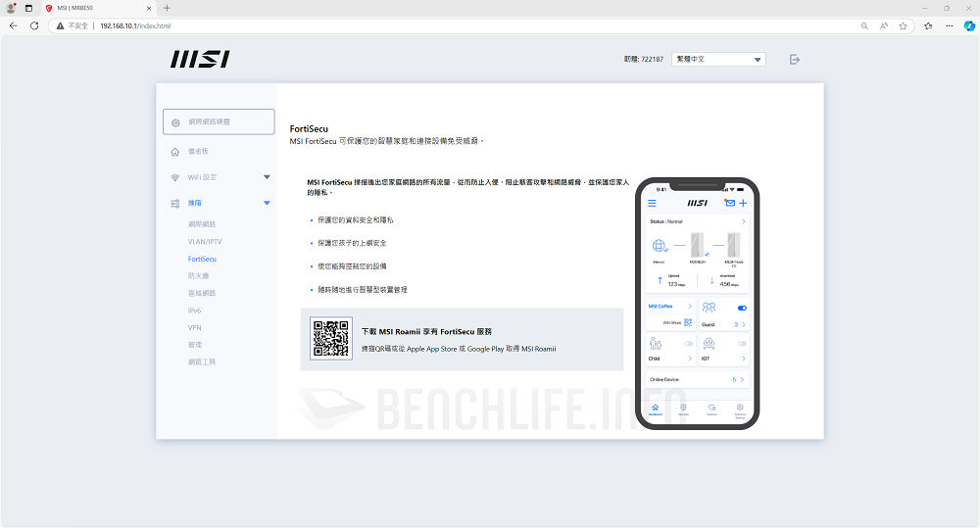The width and height of the screenshot is (980, 528).
Task: Open the VLAN/IPTV submenu item
Action: tap(205, 242)
